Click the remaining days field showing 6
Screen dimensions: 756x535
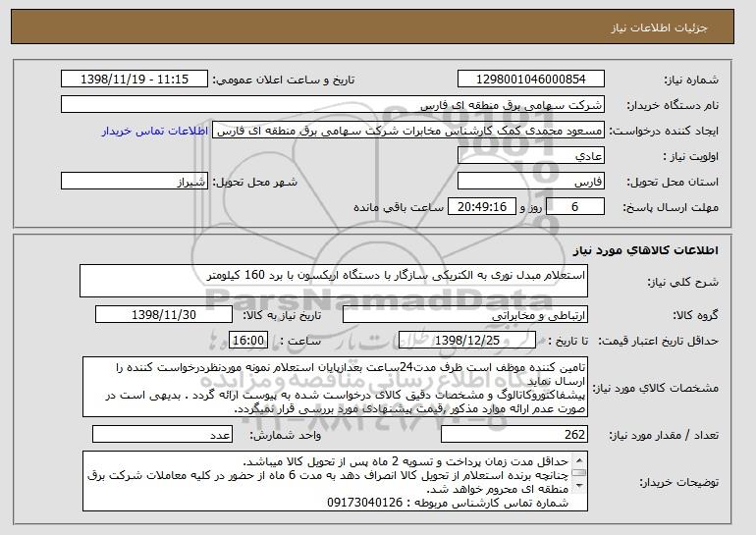tap(574, 207)
